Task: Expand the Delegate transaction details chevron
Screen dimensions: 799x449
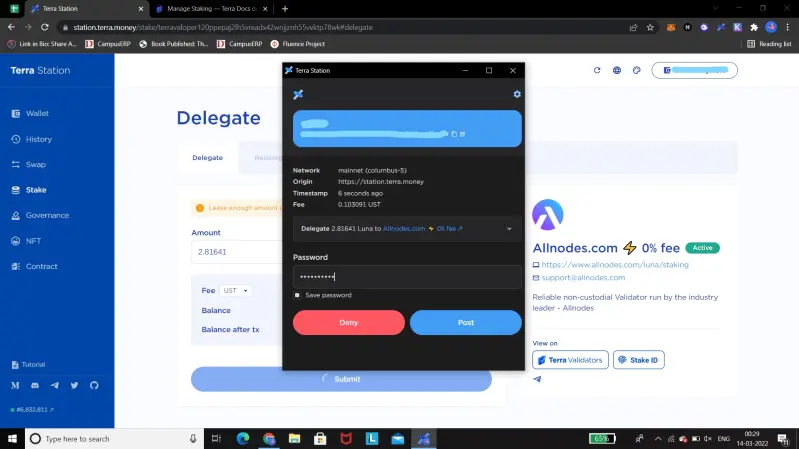Action: click(509, 229)
